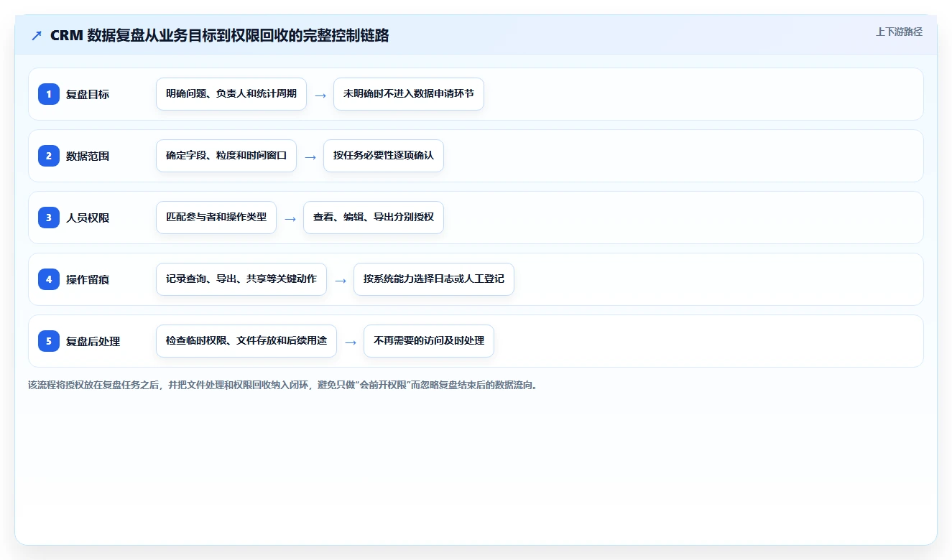Select step number badge 2
Screen dimensions: 952x560
pyautogui.click(x=49, y=156)
